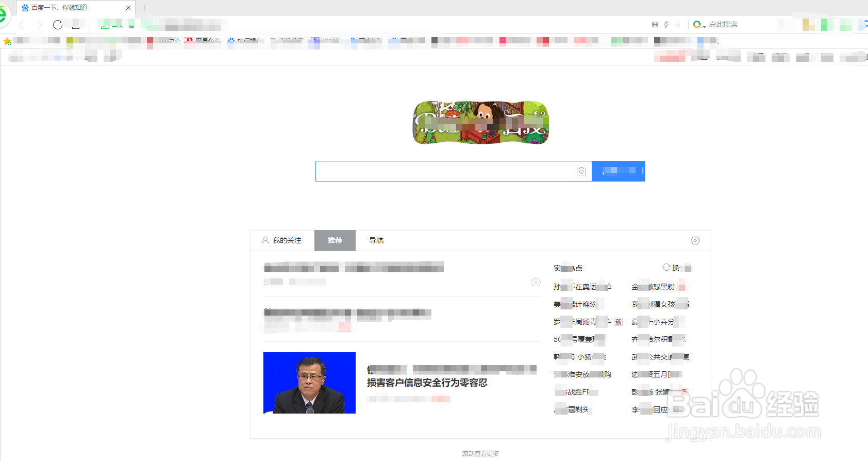Image resolution: width=868 pixels, height=461 pixels.
Task: Switch to the 推荐 tab
Action: 335,240
